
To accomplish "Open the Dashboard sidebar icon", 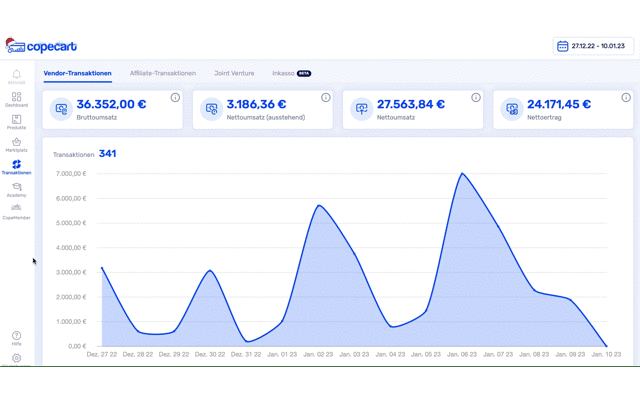I will tap(16, 98).
